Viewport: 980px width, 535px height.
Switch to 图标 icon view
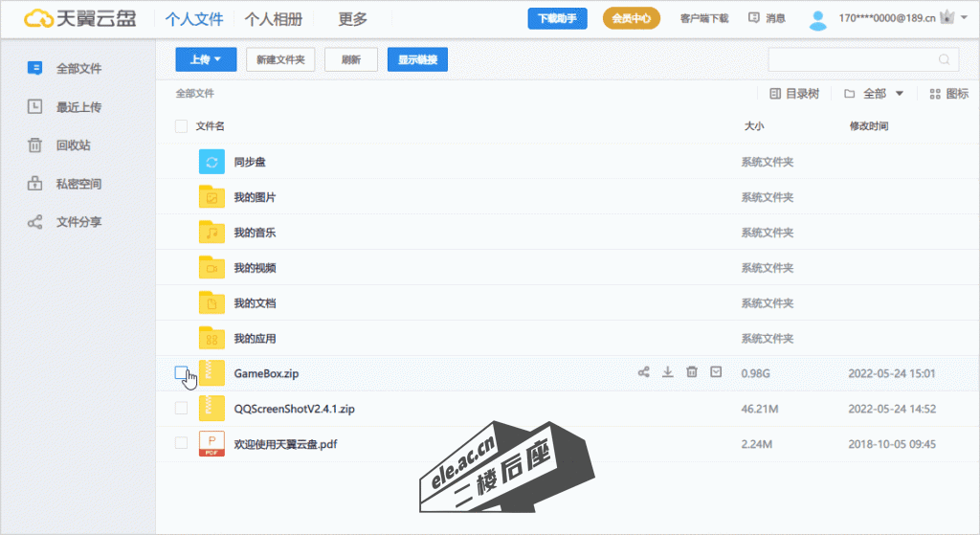[948, 94]
